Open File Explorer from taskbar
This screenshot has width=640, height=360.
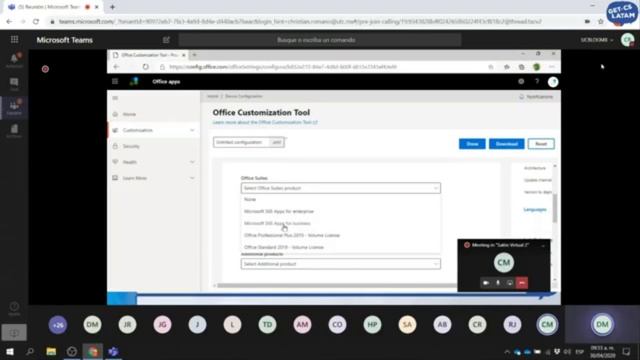tap(51, 351)
